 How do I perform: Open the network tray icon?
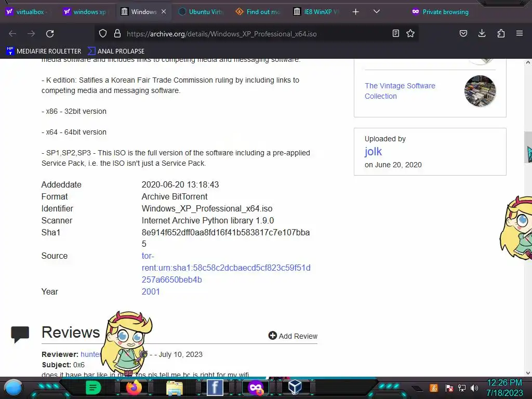point(462,388)
